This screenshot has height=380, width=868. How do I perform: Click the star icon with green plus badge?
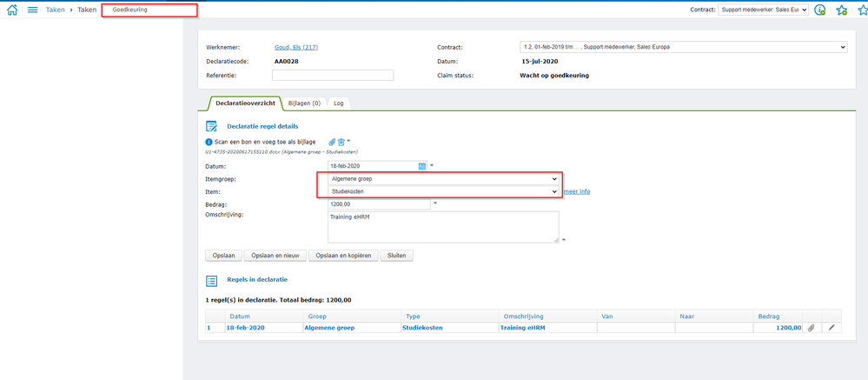[842, 10]
